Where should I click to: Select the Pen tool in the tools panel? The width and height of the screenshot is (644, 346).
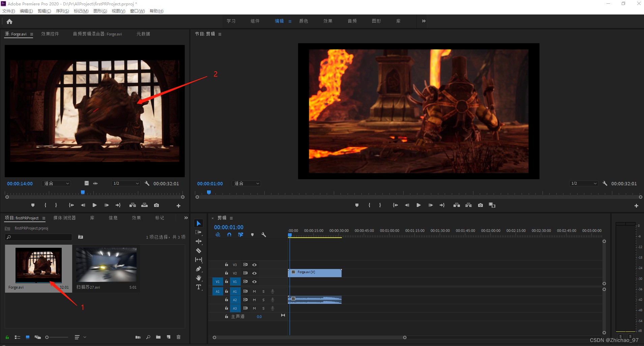pos(199,269)
